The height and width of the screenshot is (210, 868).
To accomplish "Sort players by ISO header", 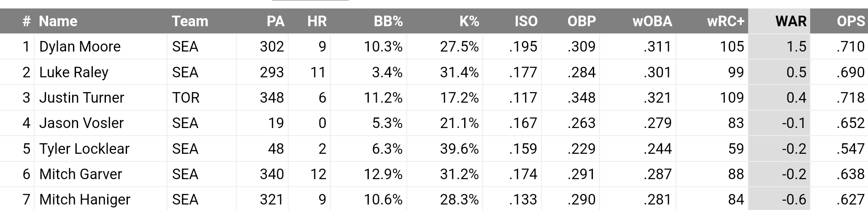I will click(x=526, y=21).
